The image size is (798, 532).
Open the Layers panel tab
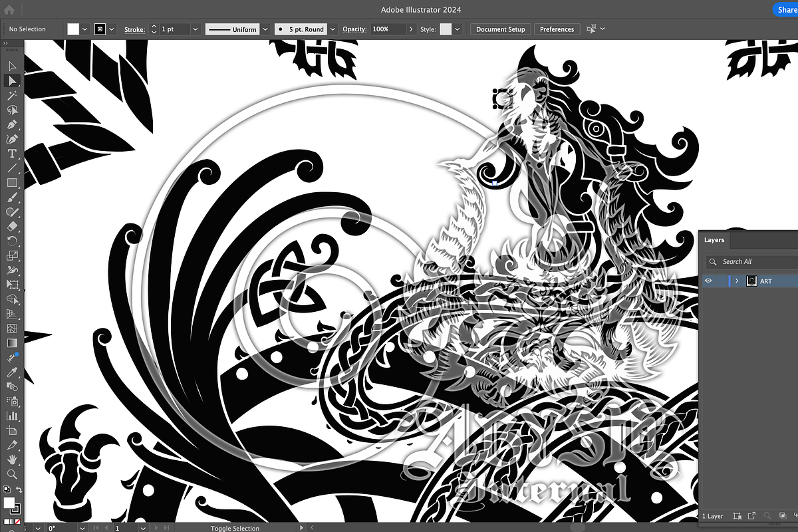point(714,240)
